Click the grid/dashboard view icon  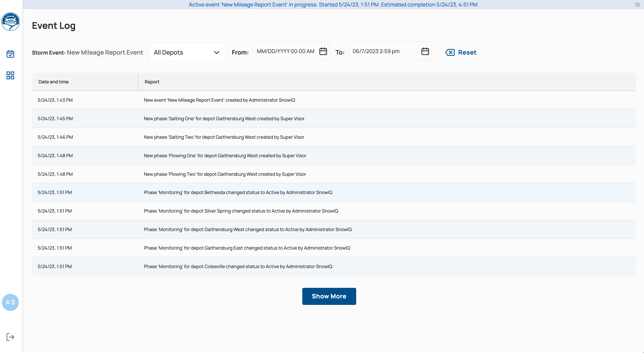[10, 75]
